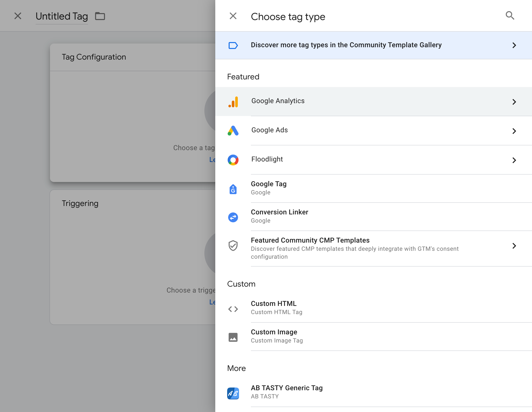Click the Featured section heading
This screenshot has width=532, height=412.
pyautogui.click(x=243, y=77)
